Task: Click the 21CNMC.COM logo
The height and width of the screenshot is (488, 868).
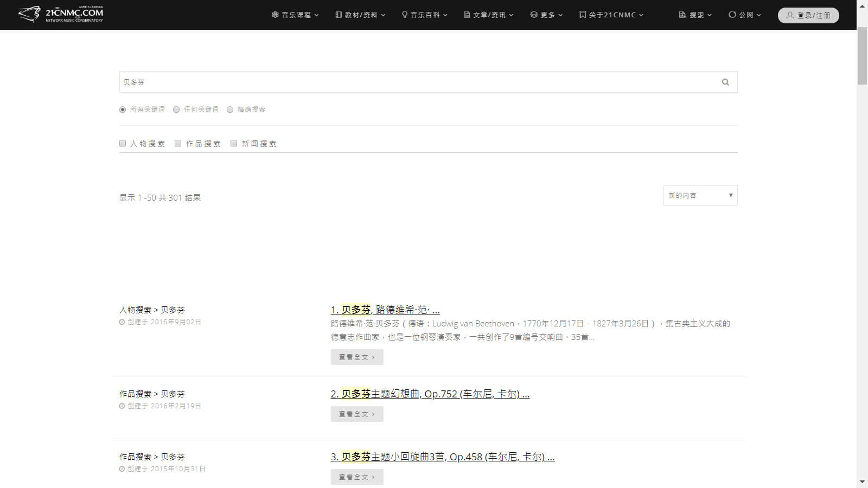Action: (60, 15)
